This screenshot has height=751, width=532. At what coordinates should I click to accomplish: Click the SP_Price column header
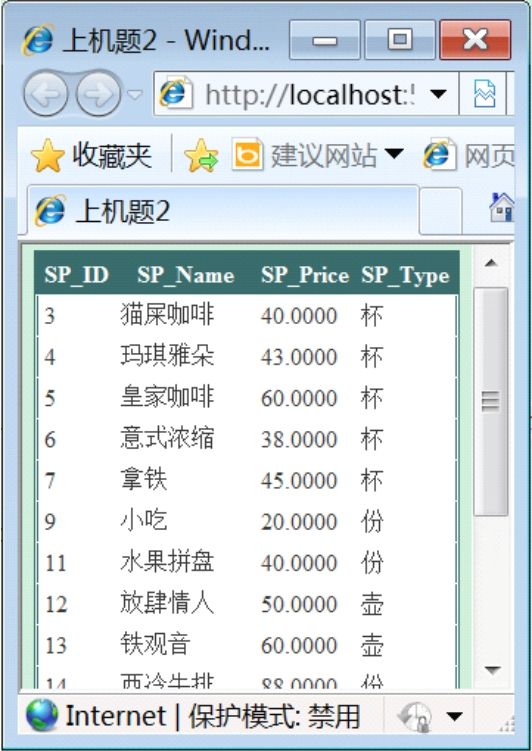[x=305, y=275]
